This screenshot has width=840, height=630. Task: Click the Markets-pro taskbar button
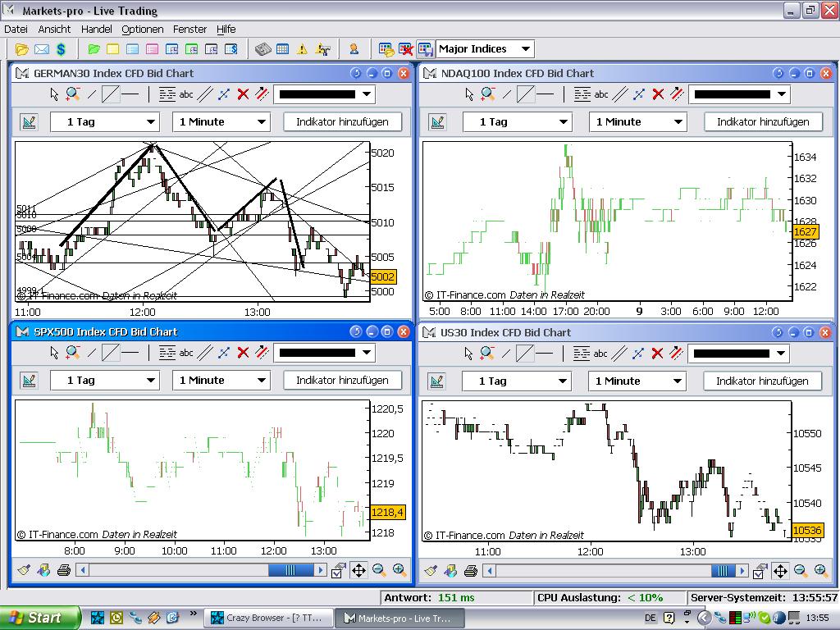point(399,619)
